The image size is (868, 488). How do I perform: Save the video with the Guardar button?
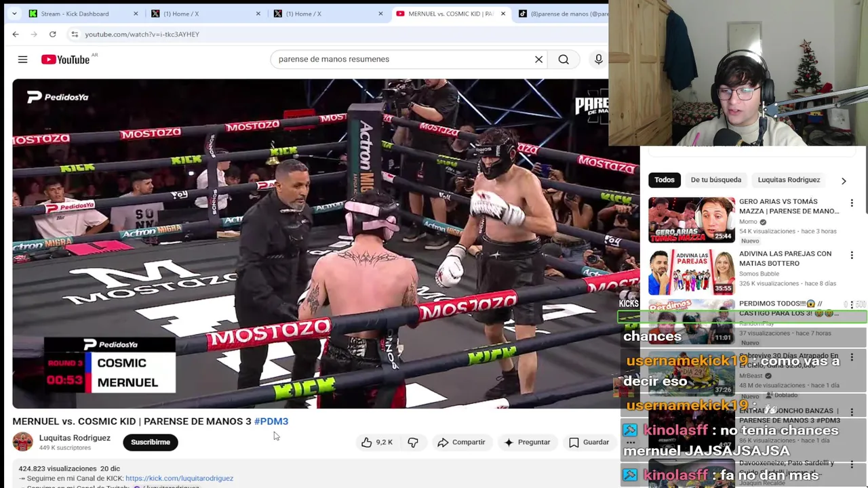(589, 442)
